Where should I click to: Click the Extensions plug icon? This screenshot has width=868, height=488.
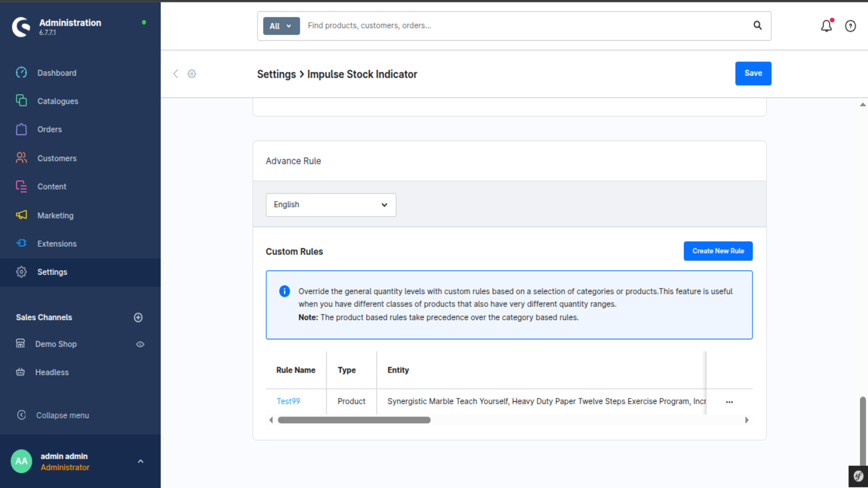click(21, 243)
